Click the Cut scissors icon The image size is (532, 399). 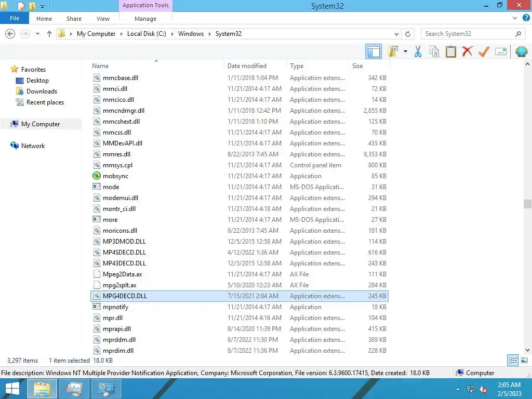pos(418,51)
